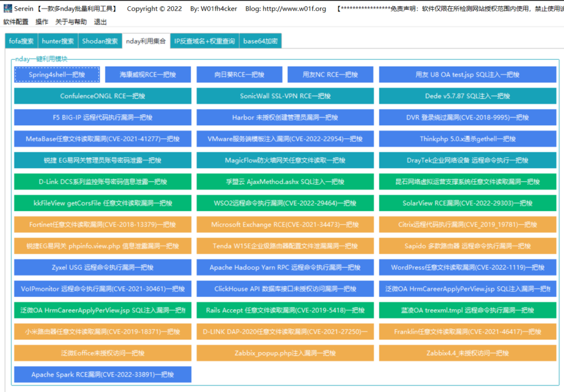Click DVR 登录绕过漏洞(CVE-2018-9995) button
The image size is (564, 392).
(x=467, y=117)
